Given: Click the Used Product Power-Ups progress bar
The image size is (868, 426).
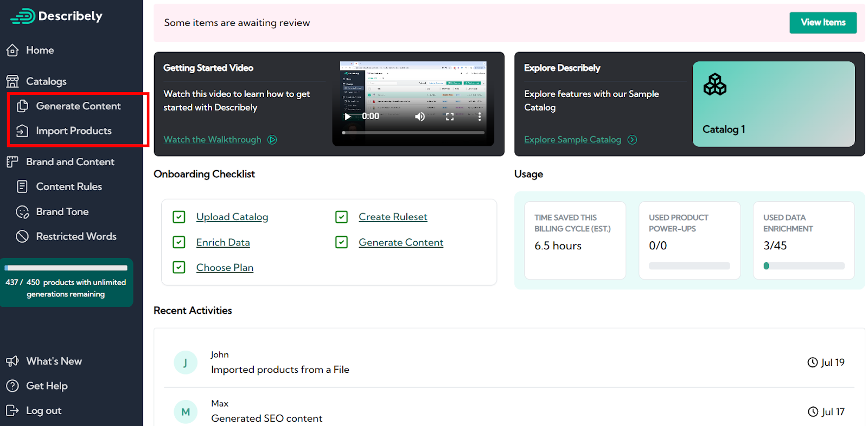Looking at the screenshot, I should (690, 266).
